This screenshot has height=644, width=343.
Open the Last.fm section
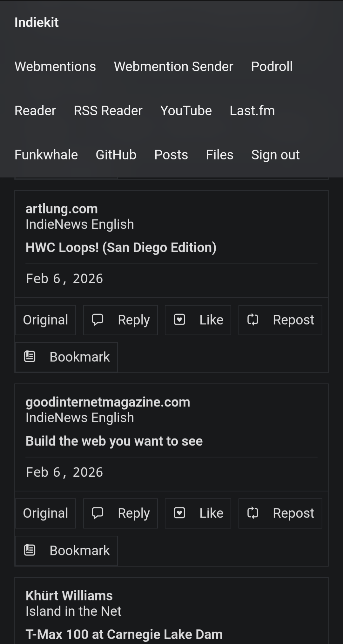click(252, 111)
